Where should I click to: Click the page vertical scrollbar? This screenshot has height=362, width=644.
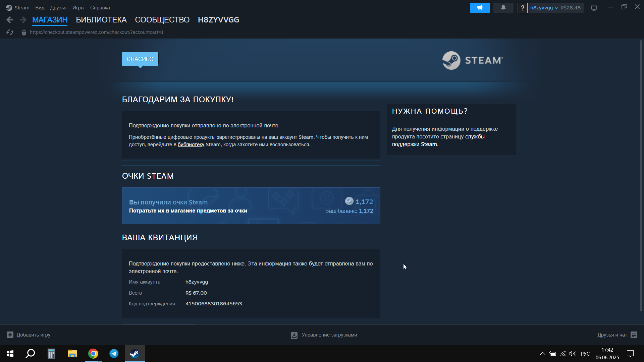641,176
